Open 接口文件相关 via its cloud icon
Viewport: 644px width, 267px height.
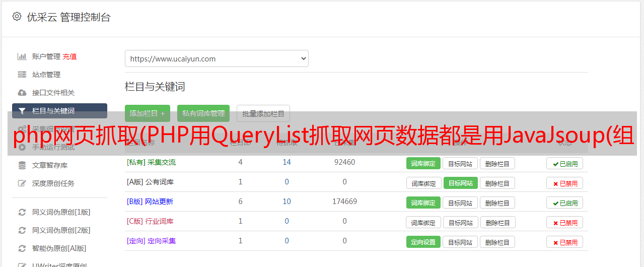[x=22, y=93]
